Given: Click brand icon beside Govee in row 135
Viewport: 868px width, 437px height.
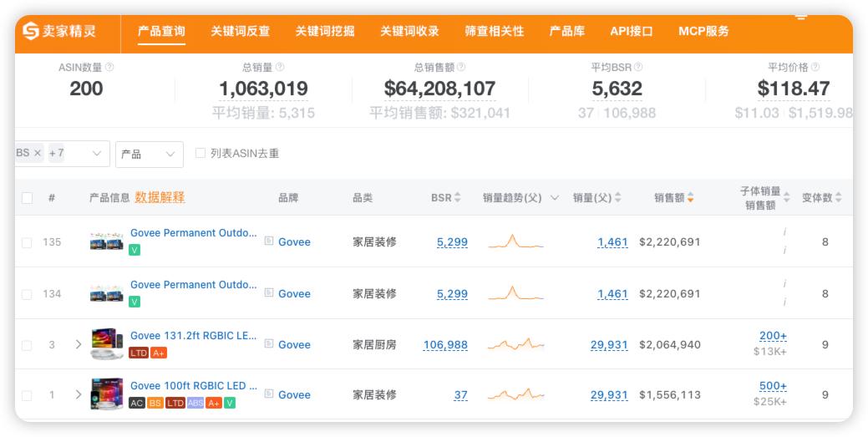Looking at the screenshot, I should click(x=269, y=241).
